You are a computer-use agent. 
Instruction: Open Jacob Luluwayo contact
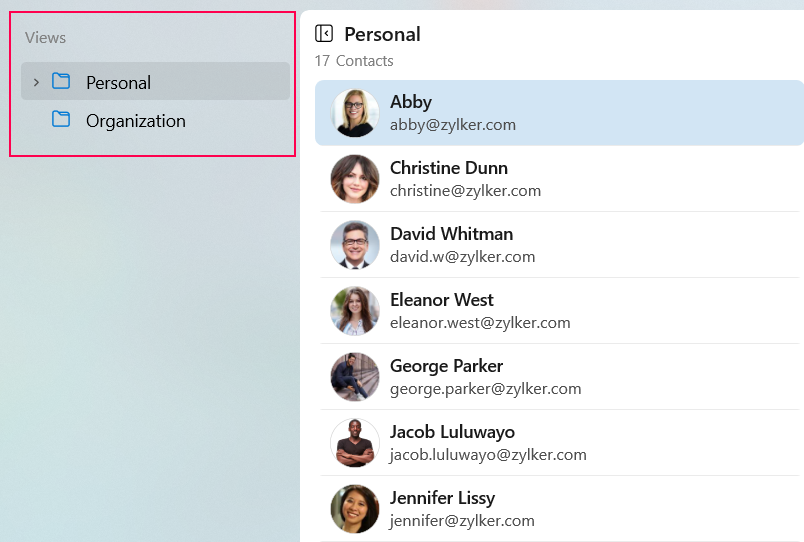point(559,443)
